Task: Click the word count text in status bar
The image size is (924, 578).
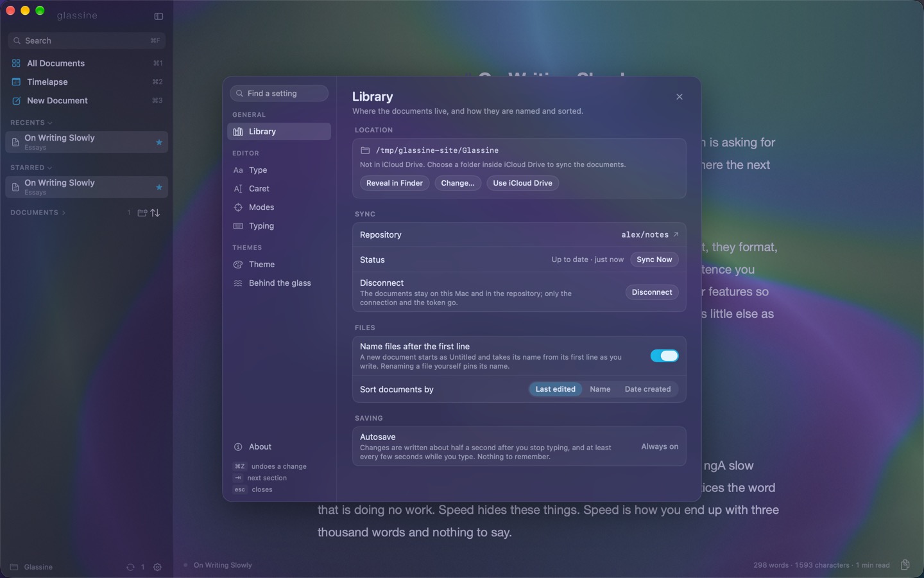Action: tap(771, 565)
